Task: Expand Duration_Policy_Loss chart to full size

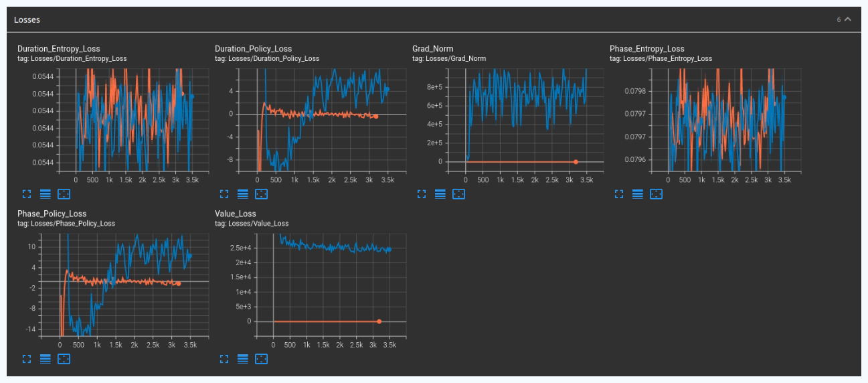Action: pos(224,194)
